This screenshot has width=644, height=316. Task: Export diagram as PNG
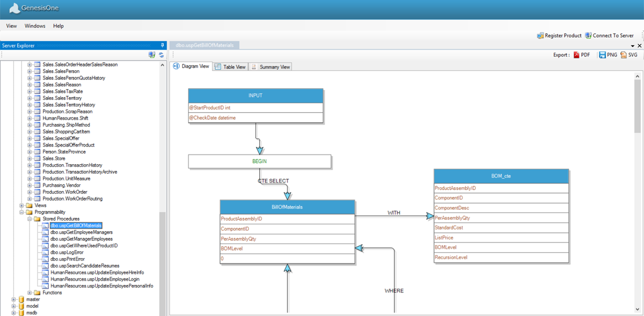click(608, 55)
